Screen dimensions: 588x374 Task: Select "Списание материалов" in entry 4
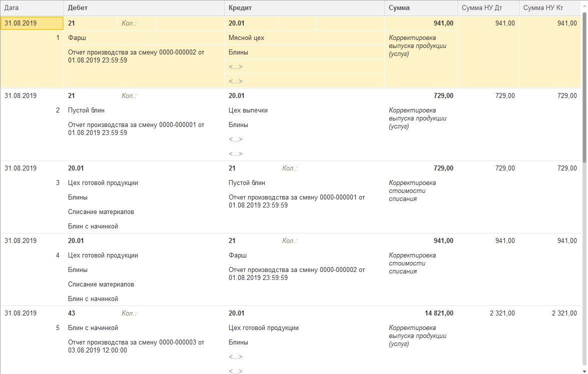(x=101, y=284)
